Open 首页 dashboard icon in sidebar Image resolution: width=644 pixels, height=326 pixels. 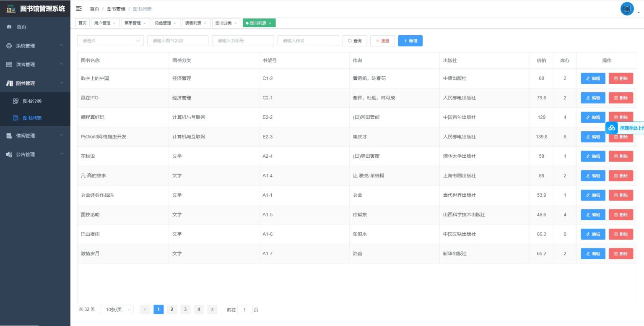tap(9, 27)
